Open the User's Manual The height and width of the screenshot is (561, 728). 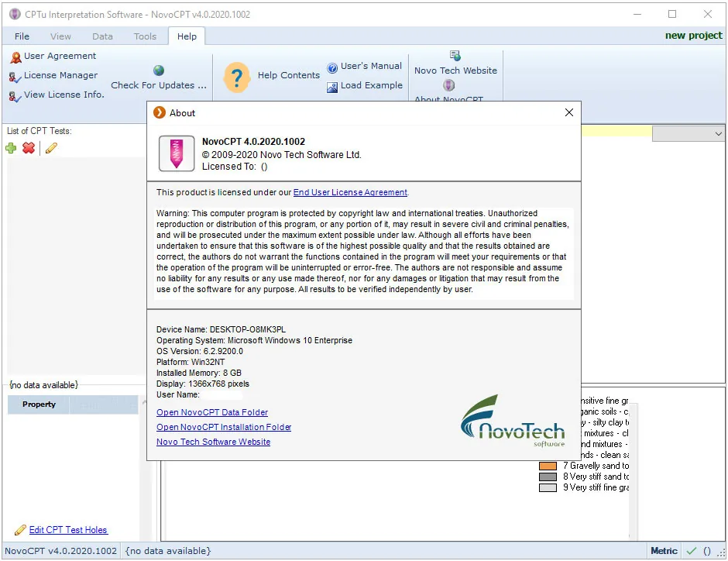[365, 67]
